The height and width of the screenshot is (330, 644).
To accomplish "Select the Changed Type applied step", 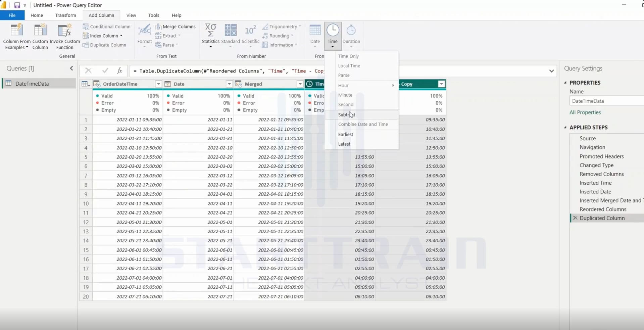I will point(596,165).
